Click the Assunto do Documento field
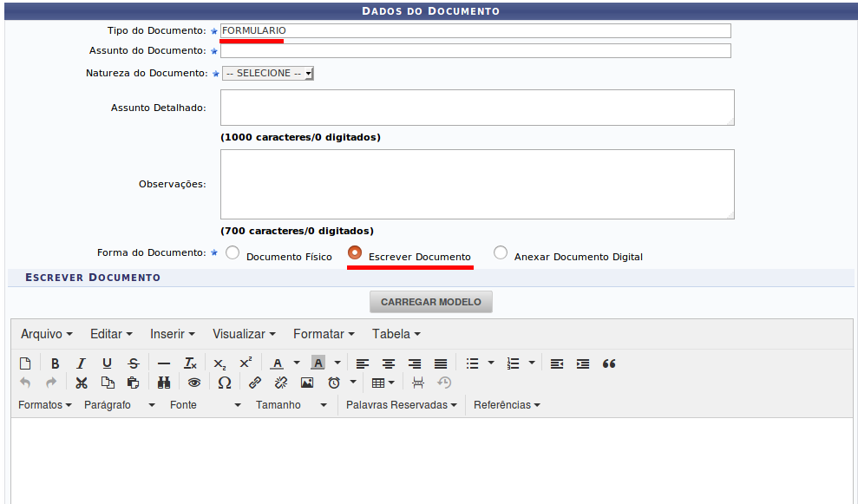 [x=475, y=51]
